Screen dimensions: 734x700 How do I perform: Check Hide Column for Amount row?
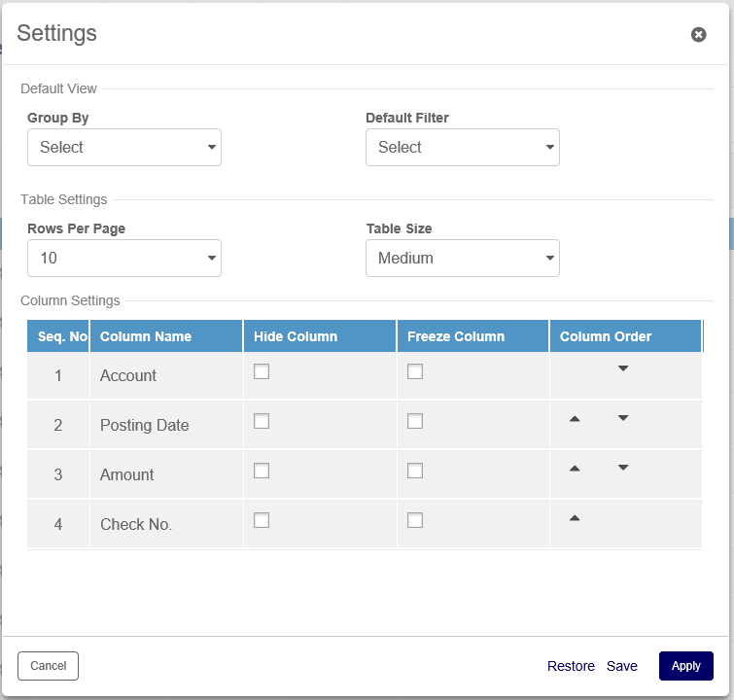262,471
